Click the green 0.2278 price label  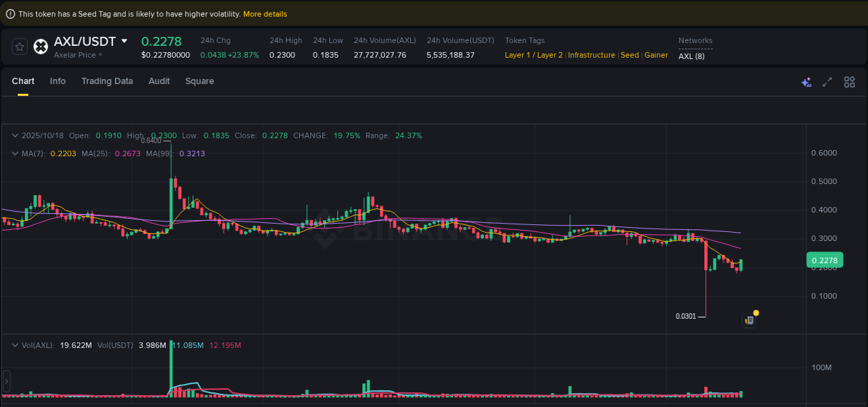click(824, 259)
